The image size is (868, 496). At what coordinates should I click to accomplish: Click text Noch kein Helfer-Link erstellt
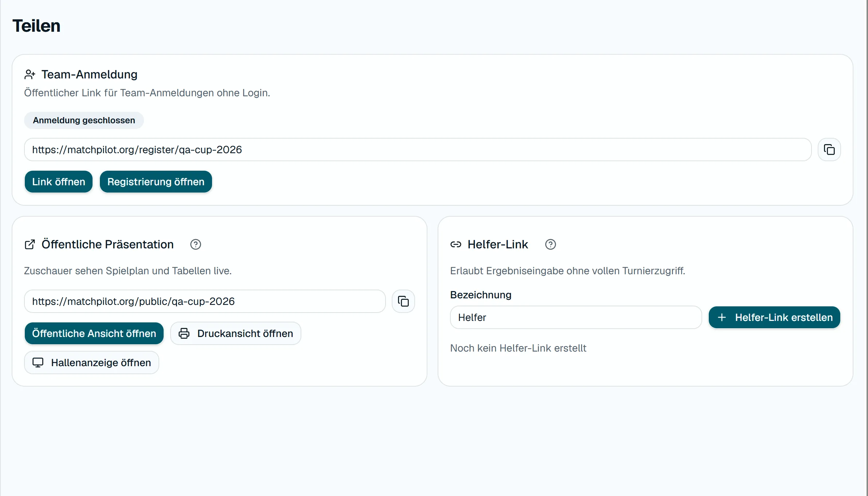coord(518,348)
